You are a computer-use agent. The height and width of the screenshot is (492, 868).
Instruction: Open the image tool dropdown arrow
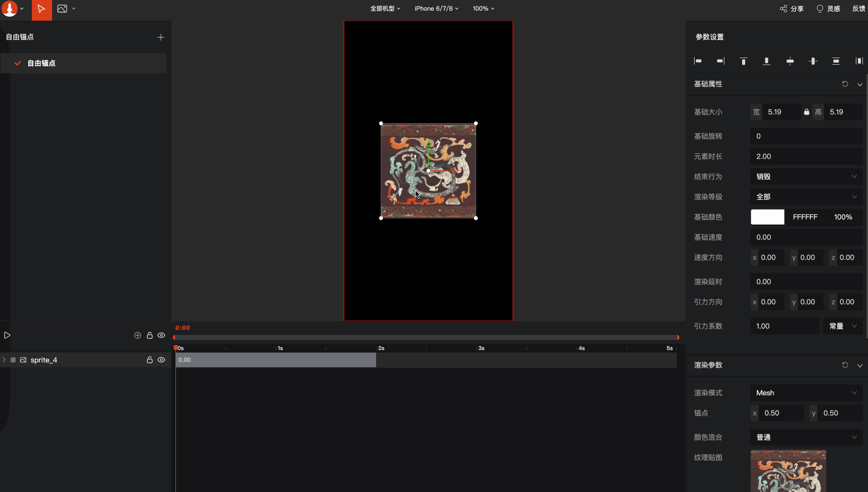[x=74, y=9]
